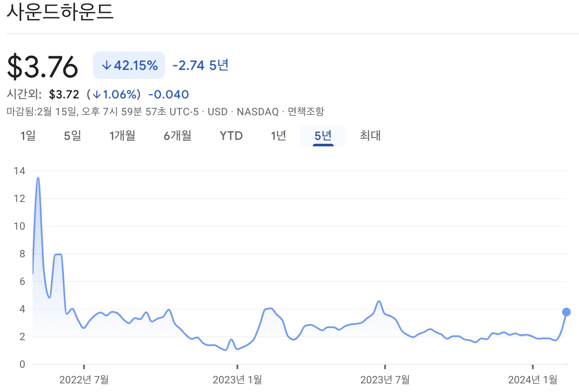Click the active 5년 tab
This screenshot has width=579, height=392.
323,136
